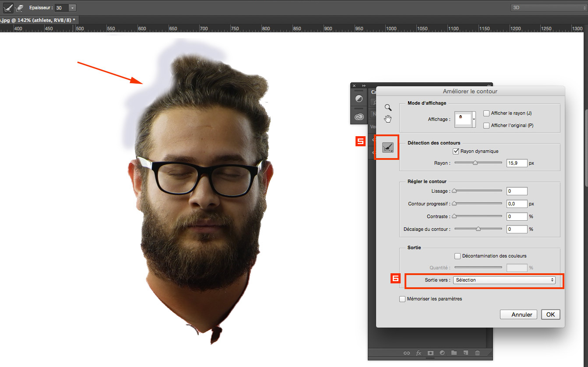Click the Zoom tool in the dialog
The image size is (588, 367).
click(387, 108)
